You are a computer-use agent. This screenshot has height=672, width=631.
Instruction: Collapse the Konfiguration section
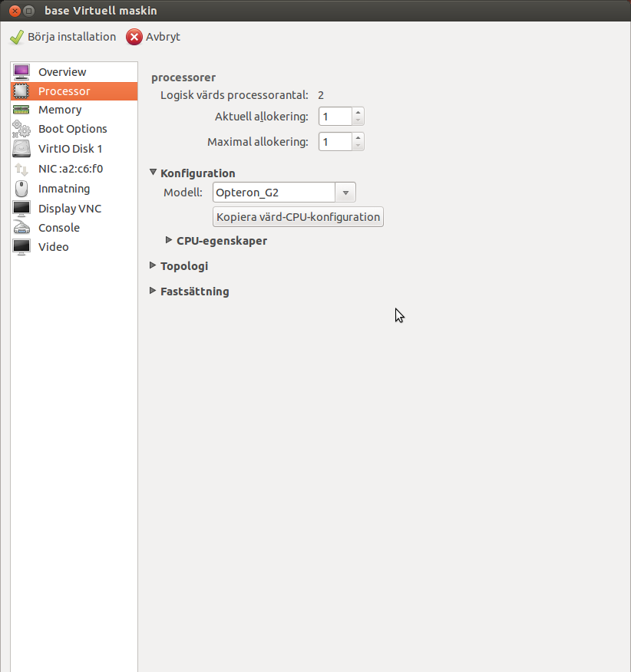[153, 173]
